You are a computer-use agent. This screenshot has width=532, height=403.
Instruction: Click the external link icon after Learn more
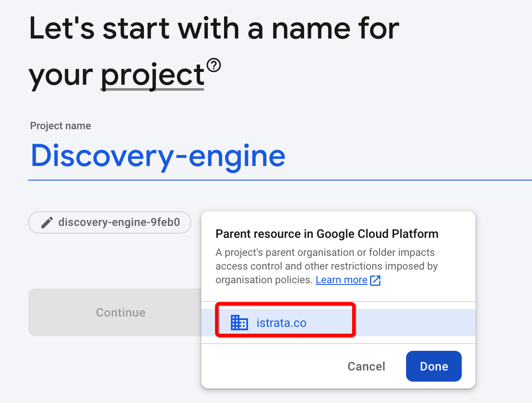[375, 280]
